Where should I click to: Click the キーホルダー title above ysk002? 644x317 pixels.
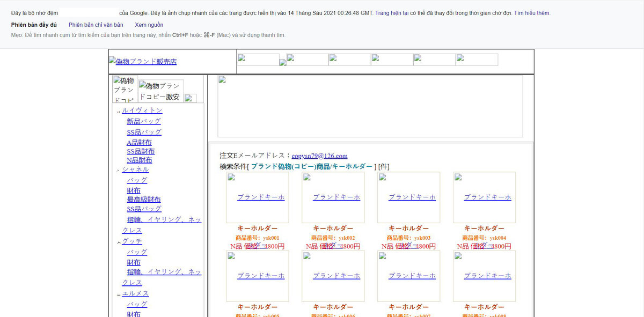click(x=333, y=228)
